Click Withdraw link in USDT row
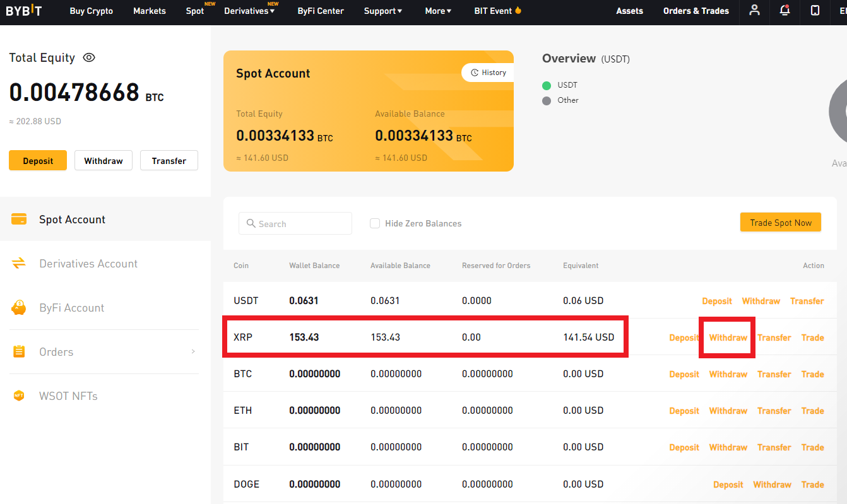Image resolution: width=847 pixels, height=504 pixels. click(x=761, y=301)
